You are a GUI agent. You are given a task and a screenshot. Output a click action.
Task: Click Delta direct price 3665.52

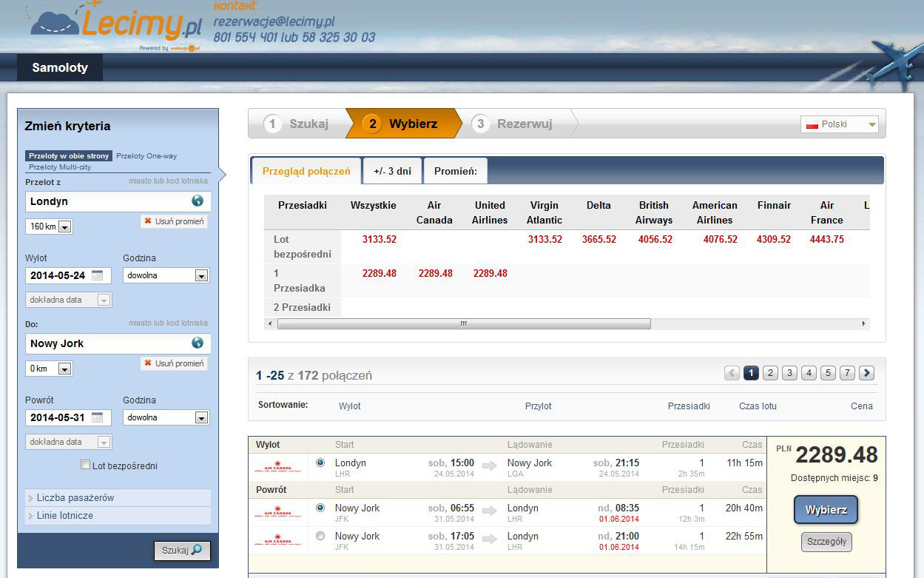(x=599, y=239)
